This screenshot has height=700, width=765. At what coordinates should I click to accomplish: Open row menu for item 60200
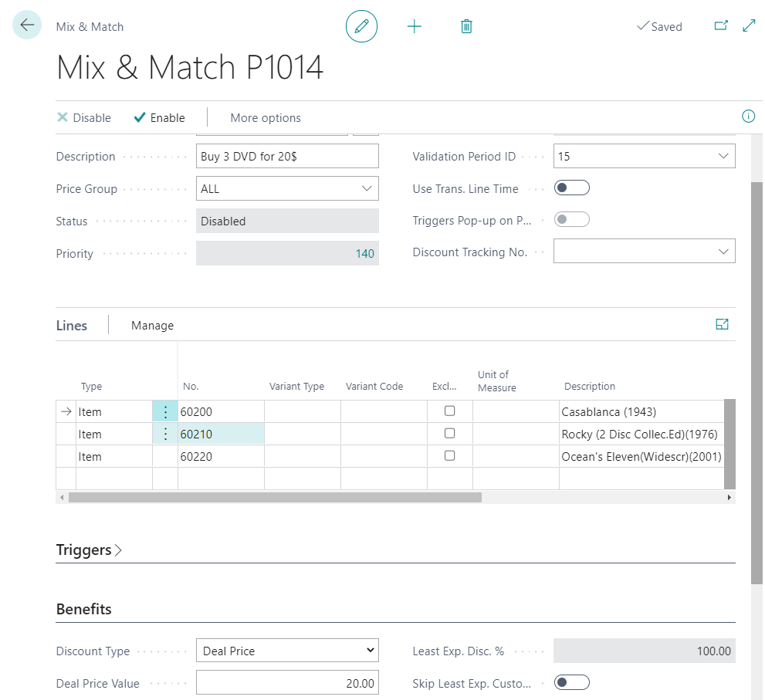165,411
